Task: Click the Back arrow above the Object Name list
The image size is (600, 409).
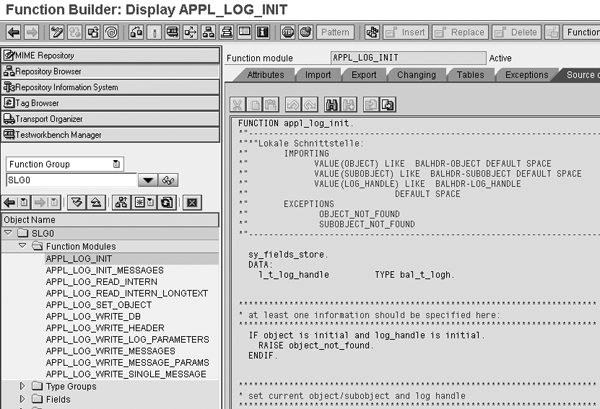Action: pos(10,202)
